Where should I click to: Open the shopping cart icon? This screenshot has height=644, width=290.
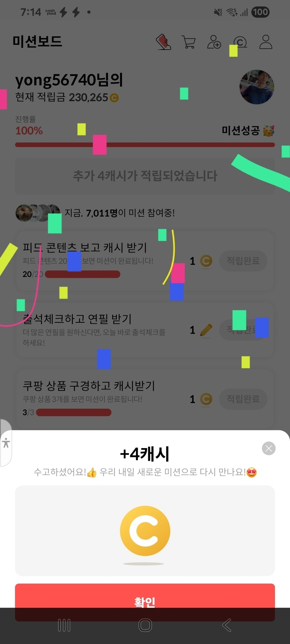pos(189,42)
